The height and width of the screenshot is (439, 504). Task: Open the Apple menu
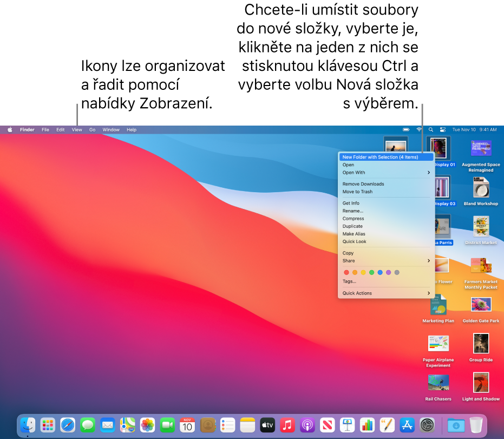[x=10, y=129]
